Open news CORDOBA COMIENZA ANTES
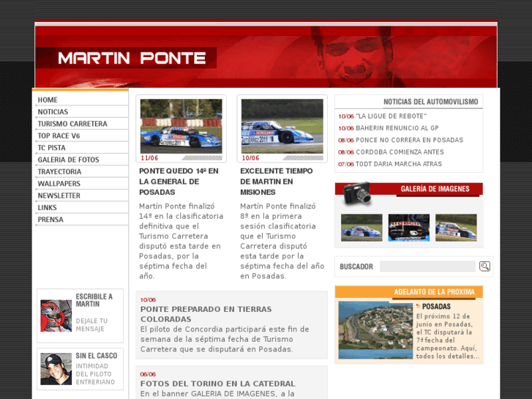 400,152
